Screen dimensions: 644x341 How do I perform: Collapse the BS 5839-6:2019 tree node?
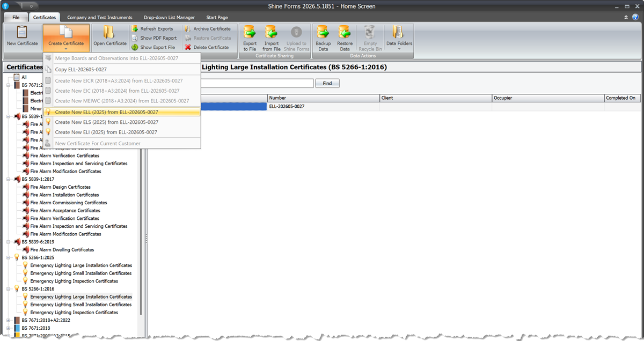[8, 242]
